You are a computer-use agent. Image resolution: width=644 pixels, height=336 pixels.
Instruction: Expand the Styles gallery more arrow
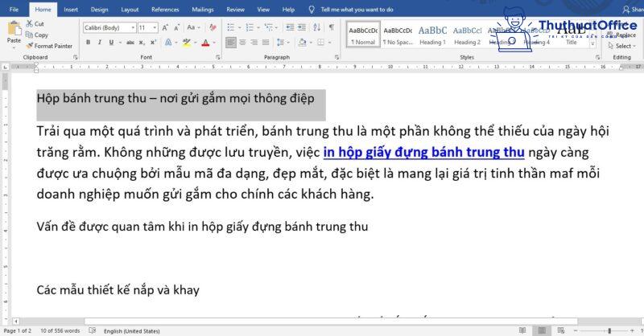click(592, 44)
